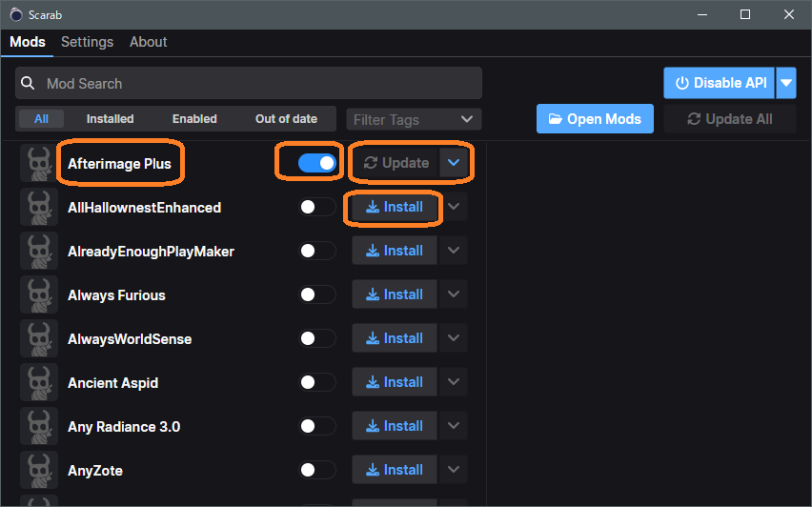Show Out of date mods
Image resolution: width=812 pixels, height=507 pixels.
click(x=286, y=119)
